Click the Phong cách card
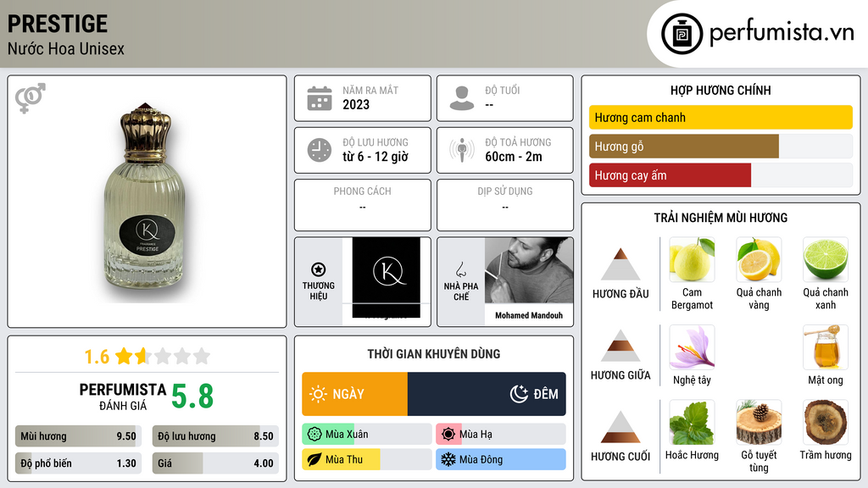The width and height of the screenshot is (868, 488). pyautogui.click(x=363, y=205)
